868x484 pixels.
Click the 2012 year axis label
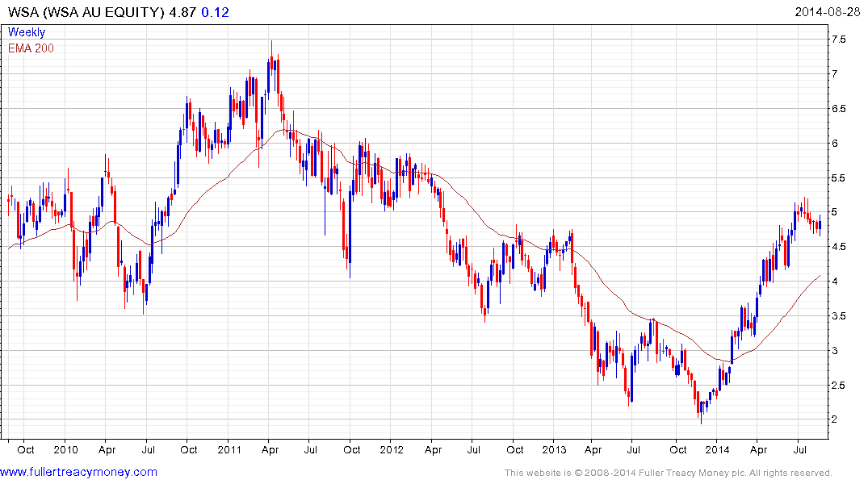(392, 449)
